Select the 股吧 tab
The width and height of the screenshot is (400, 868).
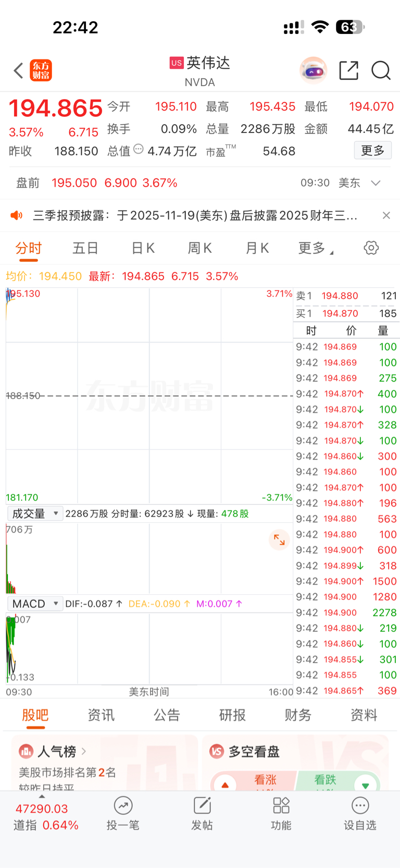(x=35, y=715)
